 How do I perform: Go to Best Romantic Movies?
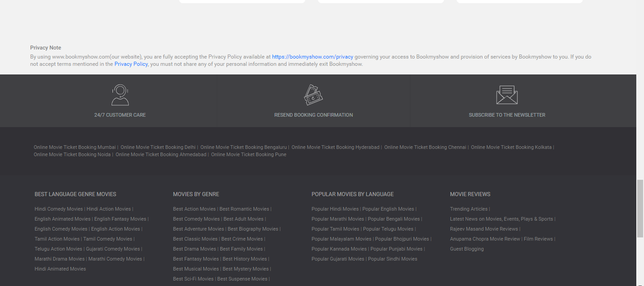tap(244, 209)
